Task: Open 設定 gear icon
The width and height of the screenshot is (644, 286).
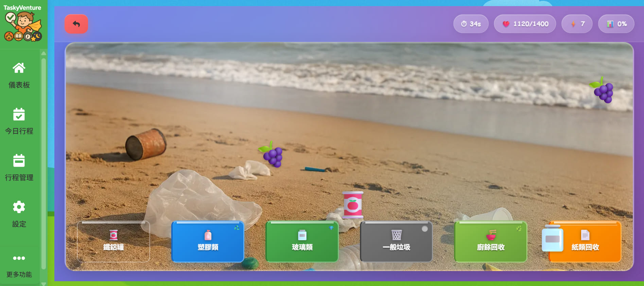Action: click(x=19, y=207)
